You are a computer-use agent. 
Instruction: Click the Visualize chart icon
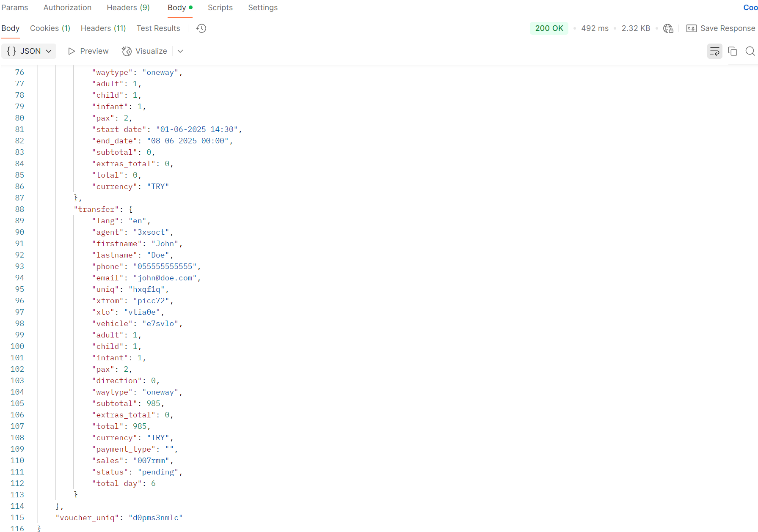(127, 51)
